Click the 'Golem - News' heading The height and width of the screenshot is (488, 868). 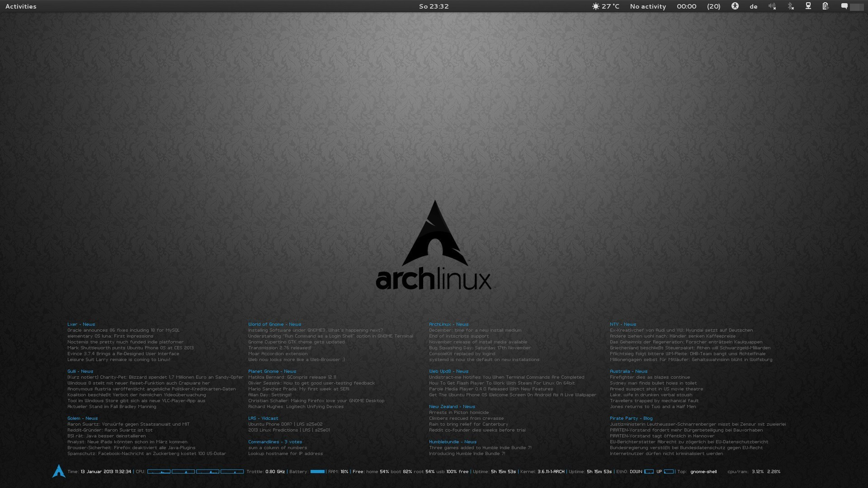pos(82,418)
